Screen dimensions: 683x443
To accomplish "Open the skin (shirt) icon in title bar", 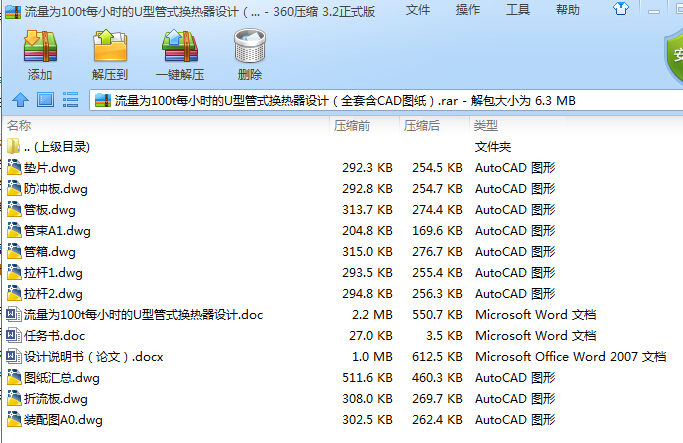I will coord(621,8).
